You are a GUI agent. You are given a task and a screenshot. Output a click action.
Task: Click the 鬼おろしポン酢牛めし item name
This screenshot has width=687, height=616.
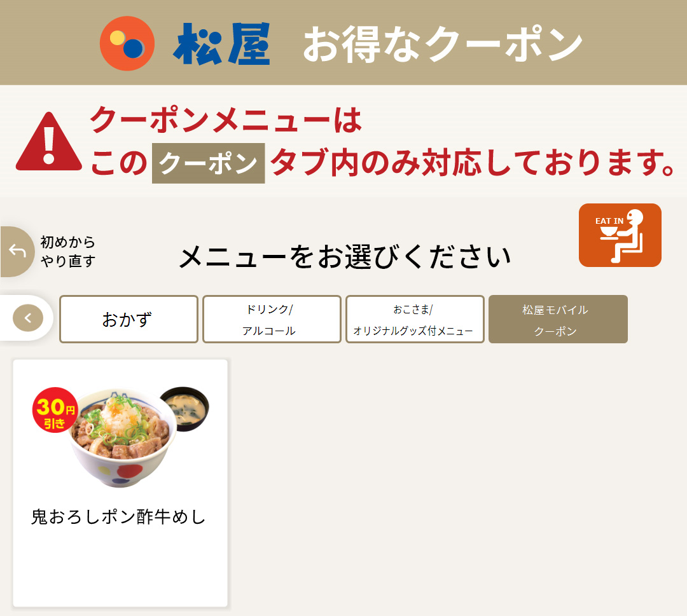(x=118, y=517)
